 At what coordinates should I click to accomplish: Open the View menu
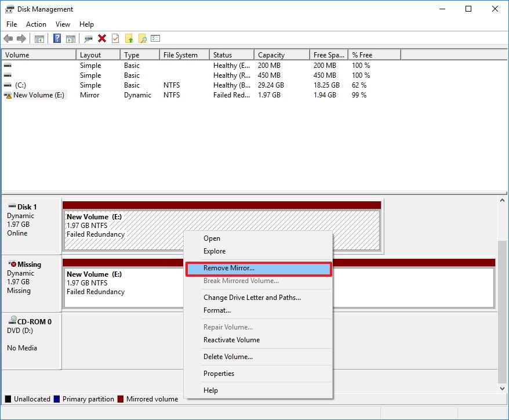click(63, 24)
